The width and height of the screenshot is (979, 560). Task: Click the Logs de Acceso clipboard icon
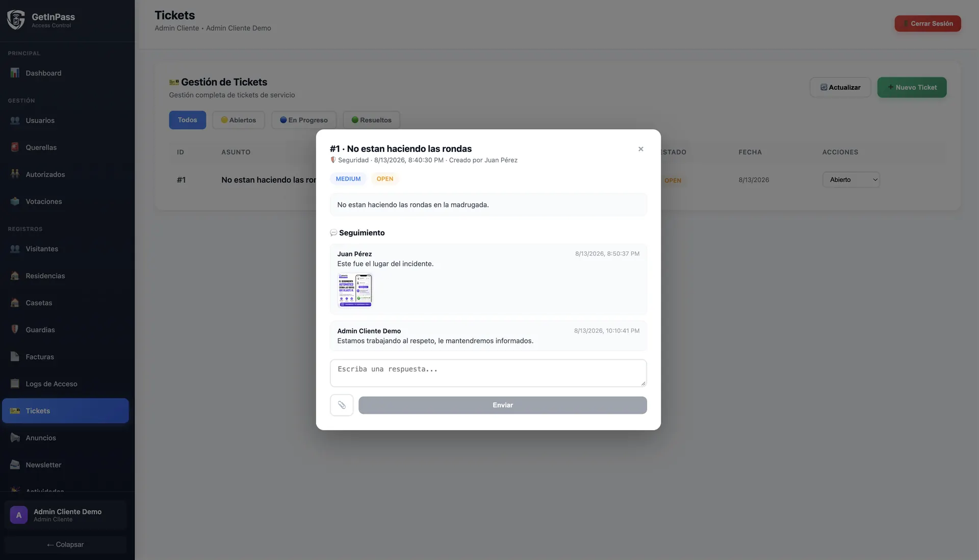pyautogui.click(x=15, y=384)
